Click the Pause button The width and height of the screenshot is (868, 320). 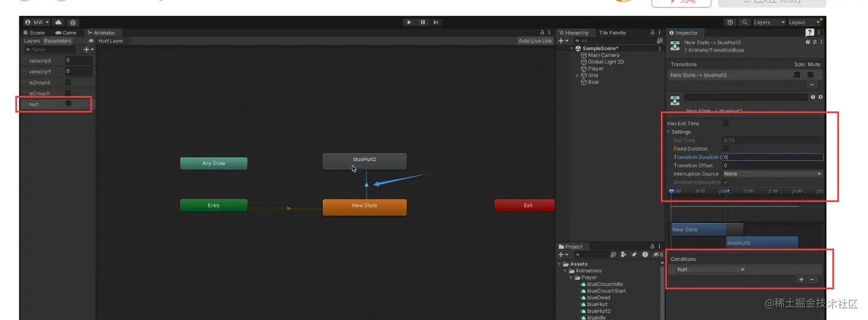click(x=423, y=22)
